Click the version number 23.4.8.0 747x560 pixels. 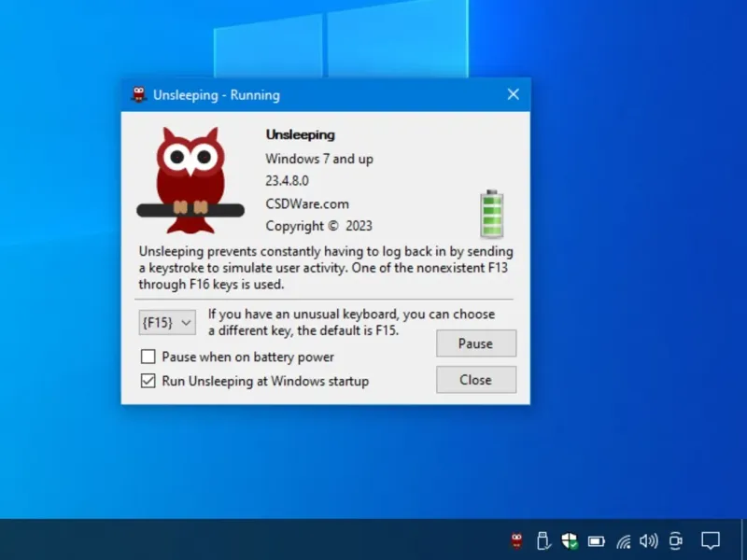288,181
